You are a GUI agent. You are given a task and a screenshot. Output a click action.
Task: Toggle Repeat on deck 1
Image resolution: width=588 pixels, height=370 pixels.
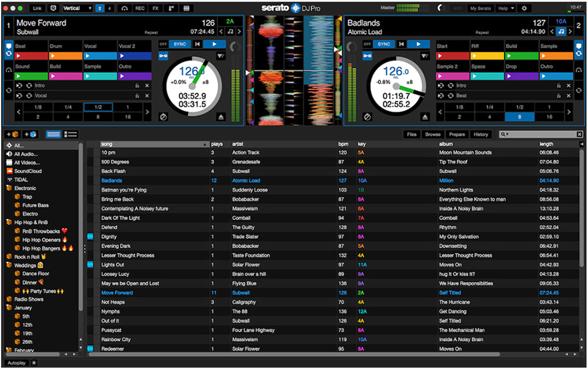151,33
